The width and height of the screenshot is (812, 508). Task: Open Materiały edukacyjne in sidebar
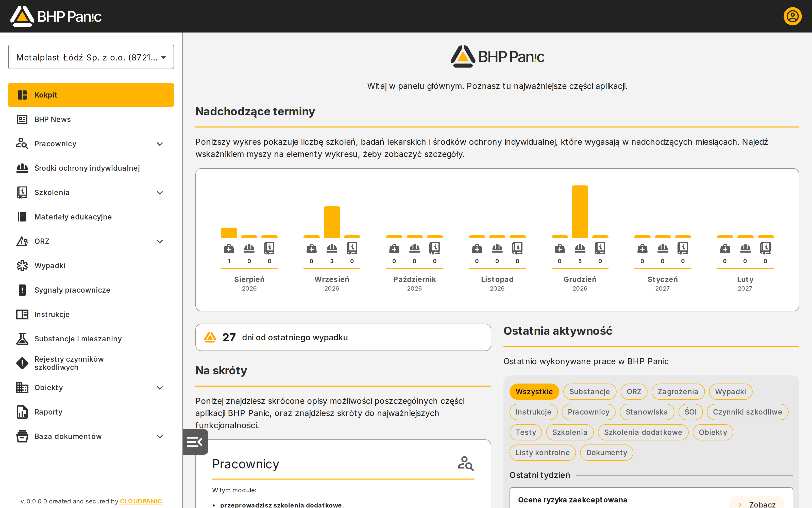coord(91,217)
